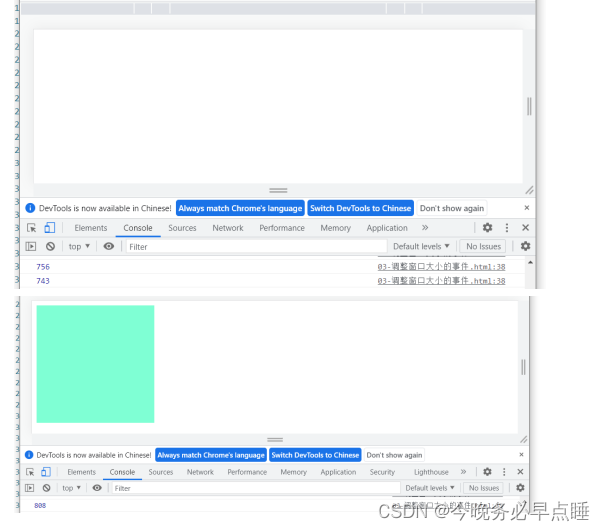Toggle live expression eye in lower console
Image resolution: width=605 pixels, height=531 pixels.
97,488
